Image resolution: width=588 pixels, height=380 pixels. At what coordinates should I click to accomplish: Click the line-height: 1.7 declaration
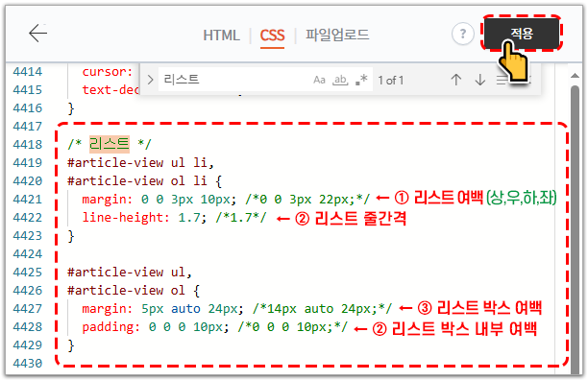click(x=144, y=218)
